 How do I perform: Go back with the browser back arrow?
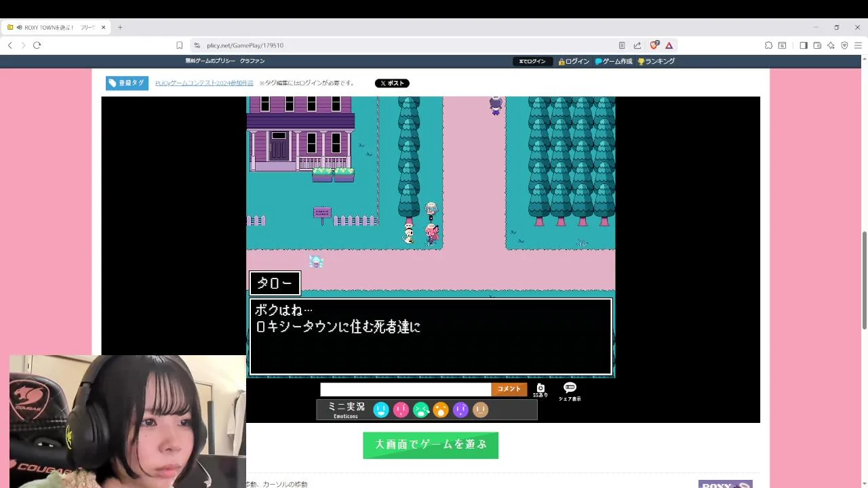pos(9,45)
